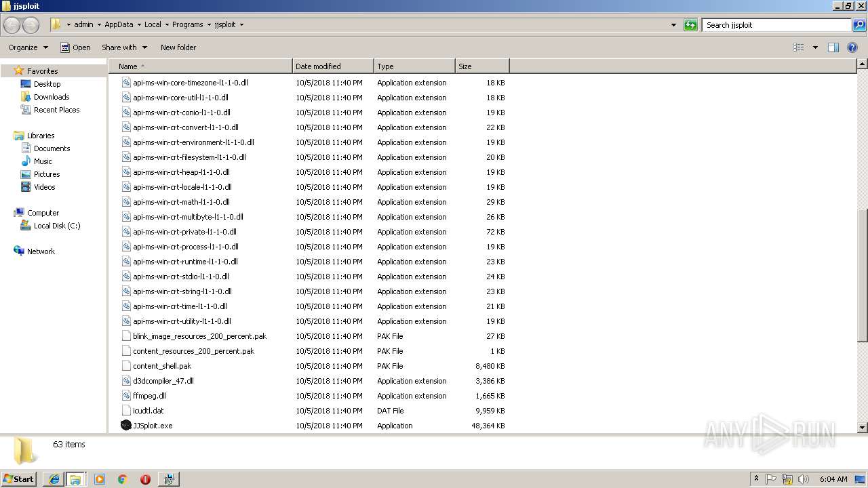Click the icon of ffmpeg.dll
The width and height of the screenshot is (868, 488).
126,396
